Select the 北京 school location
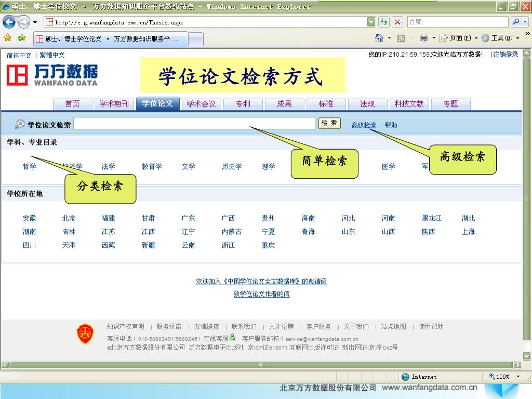 click(x=69, y=218)
